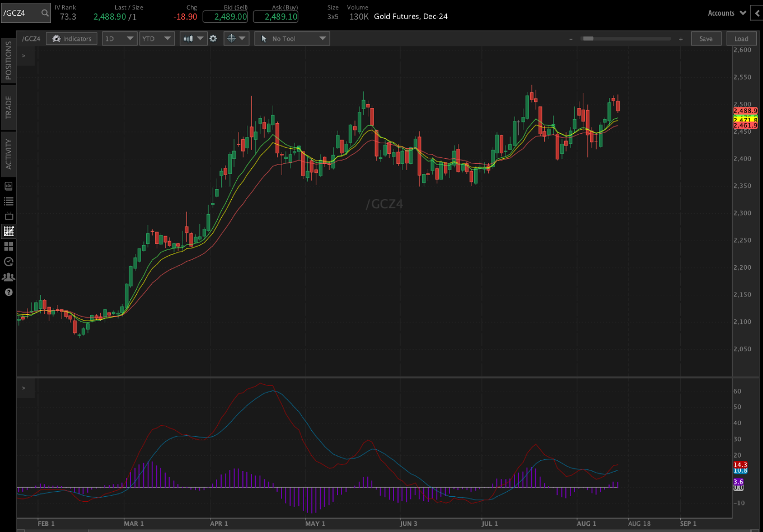Open the 1D interval dropdown
Viewport: 763px width, 532px height.
pyautogui.click(x=120, y=39)
